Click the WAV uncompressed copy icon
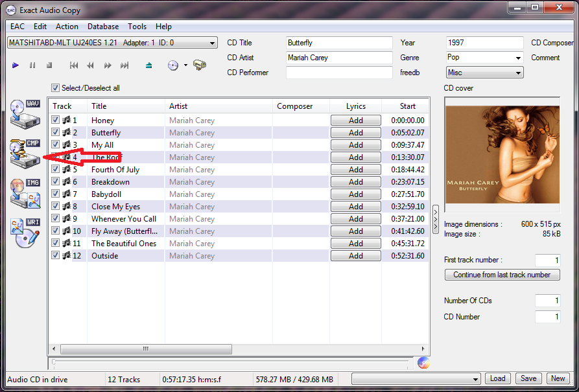The width and height of the screenshot is (579, 392). [25, 114]
